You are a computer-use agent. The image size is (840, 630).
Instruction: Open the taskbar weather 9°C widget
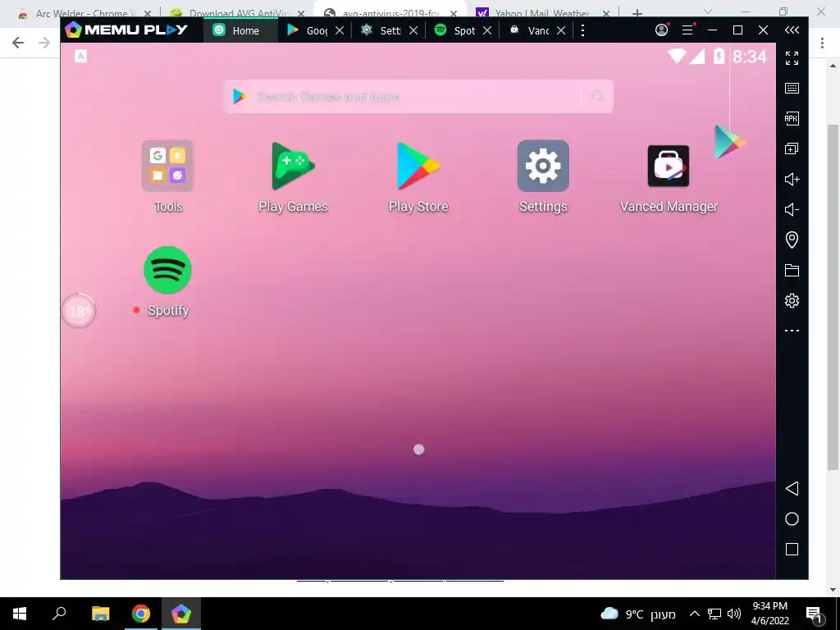[638, 614]
